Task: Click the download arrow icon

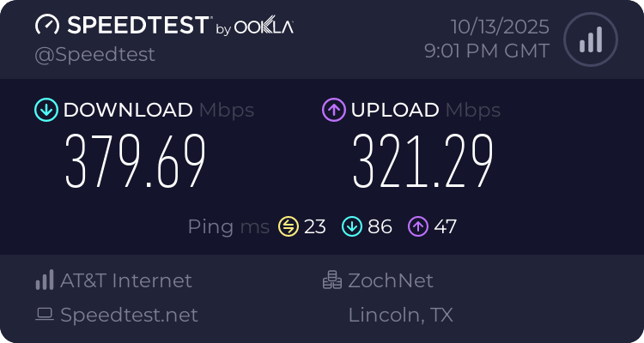Action: [x=46, y=110]
